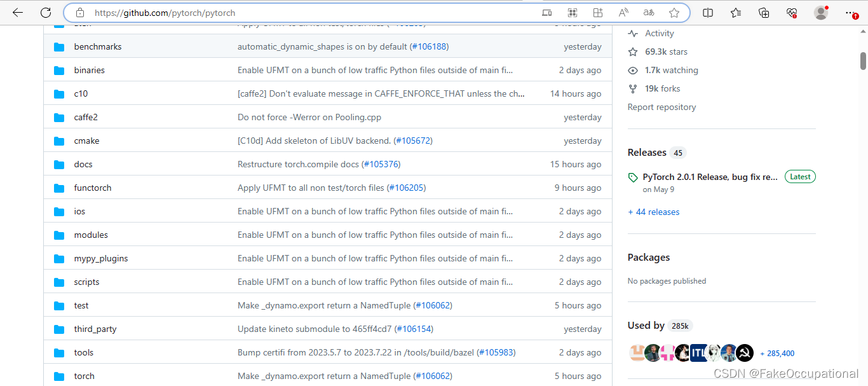
Task: Reload the page with the refresh icon
Action: (x=46, y=13)
